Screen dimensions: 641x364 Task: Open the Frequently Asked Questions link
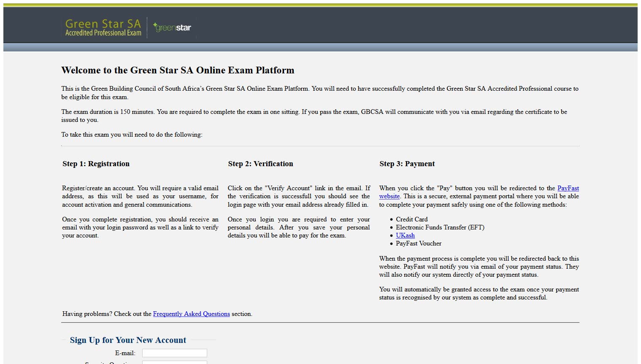(192, 314)
